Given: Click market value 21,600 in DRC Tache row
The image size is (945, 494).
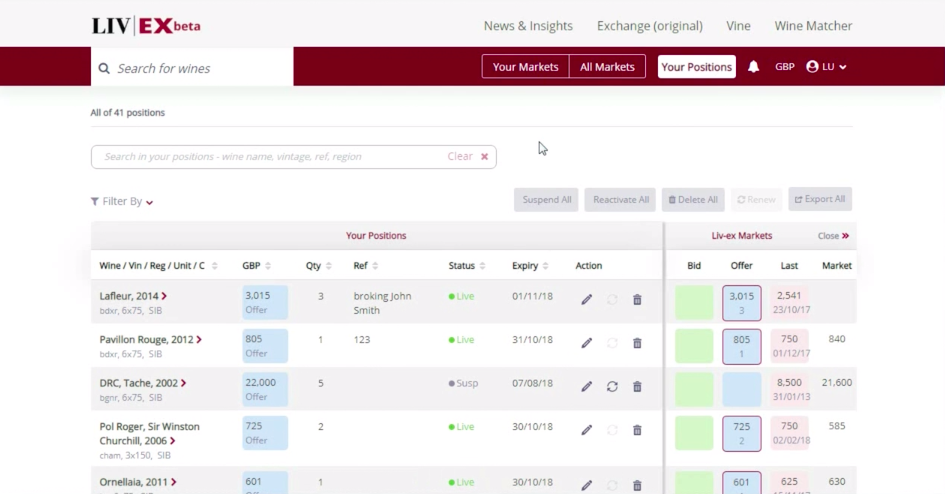Looking at the screenshot, I should tap(837, 383).
